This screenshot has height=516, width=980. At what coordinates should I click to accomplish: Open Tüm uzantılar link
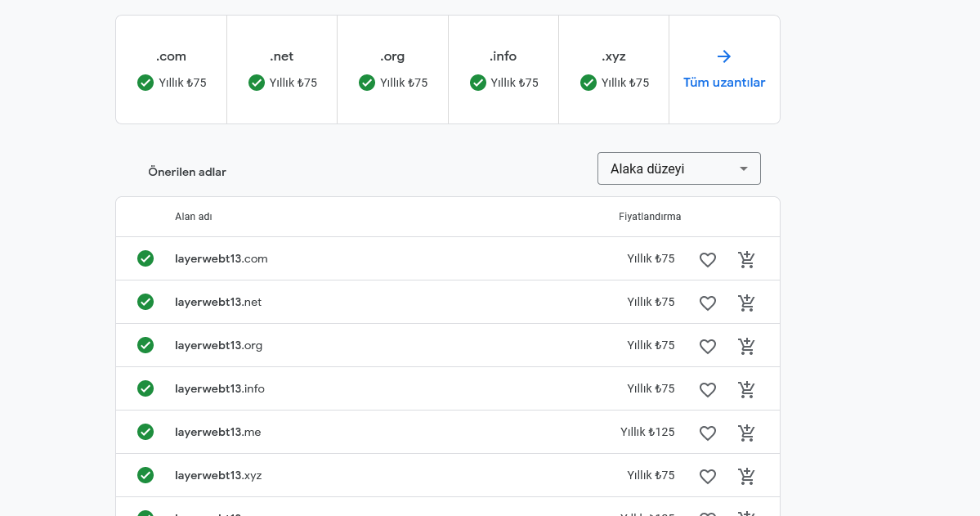(x=723, y=83)
